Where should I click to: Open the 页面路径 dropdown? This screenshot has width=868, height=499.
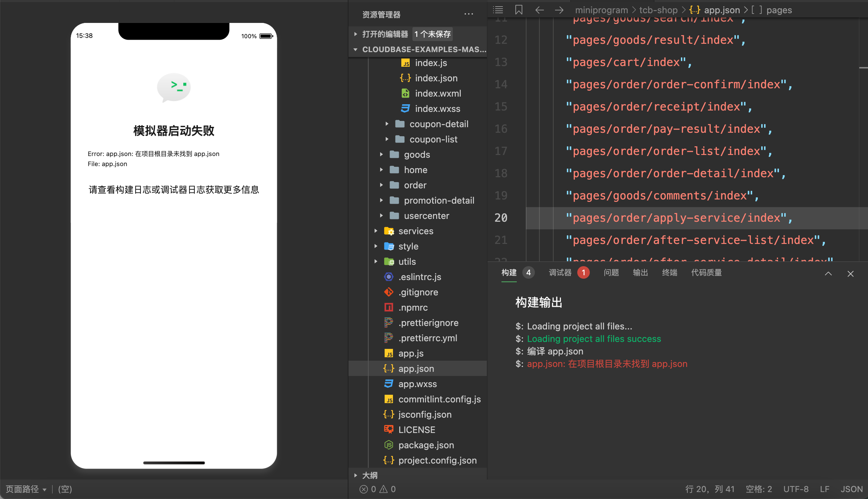(26, 489)
